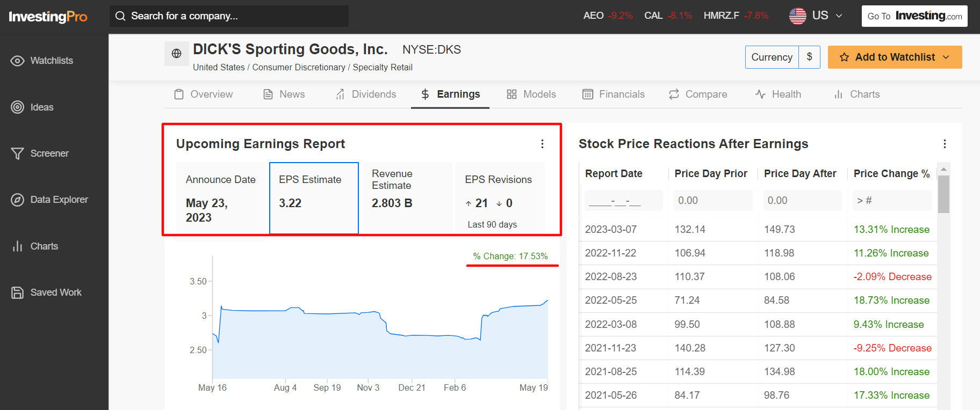Click Search for a company field
Screen dimensions: 980x410
229,16
